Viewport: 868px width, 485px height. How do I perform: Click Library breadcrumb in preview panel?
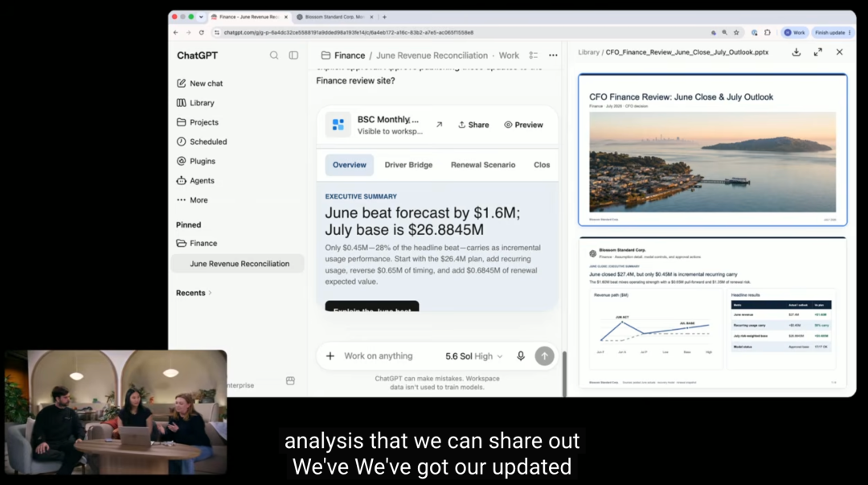tap(588, 52)
